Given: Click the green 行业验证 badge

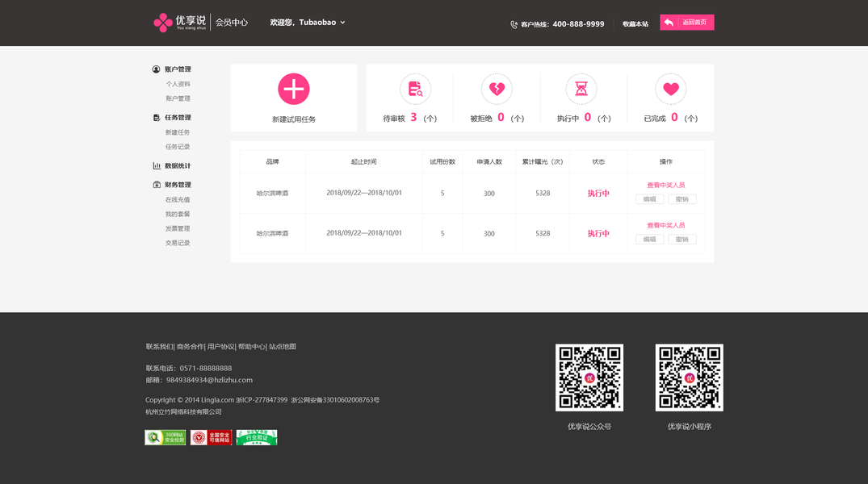Looking at the screenshot, I should tap(257, 437).
